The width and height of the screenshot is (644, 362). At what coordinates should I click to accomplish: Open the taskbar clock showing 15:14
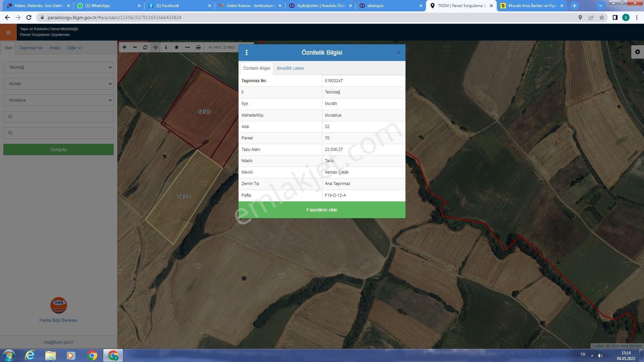point(626,356)
